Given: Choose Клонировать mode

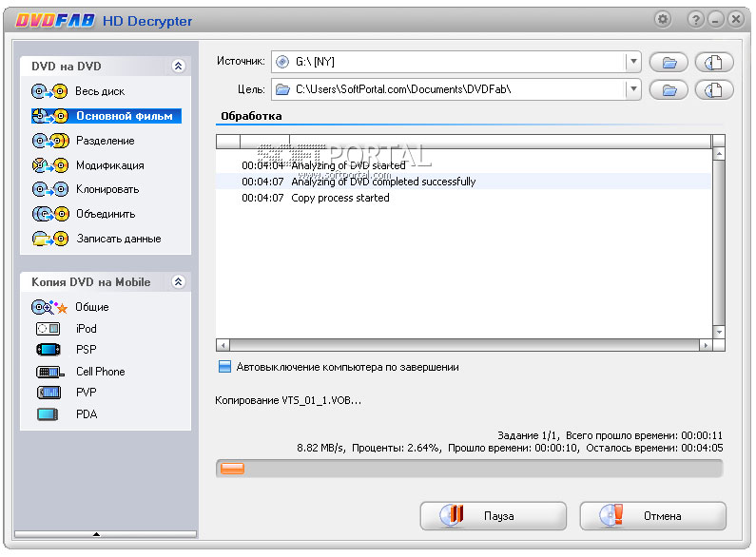Looking at the screenshot, I should point(107,189).
